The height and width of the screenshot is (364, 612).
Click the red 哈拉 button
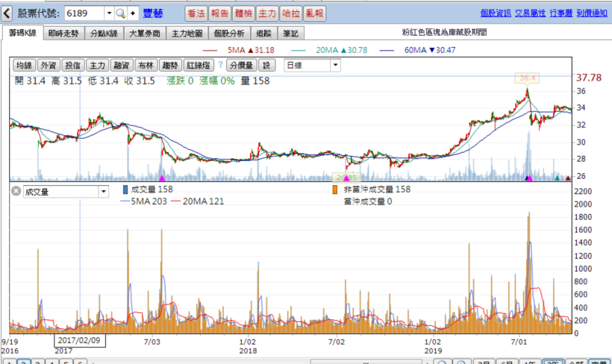coord(291,13)
